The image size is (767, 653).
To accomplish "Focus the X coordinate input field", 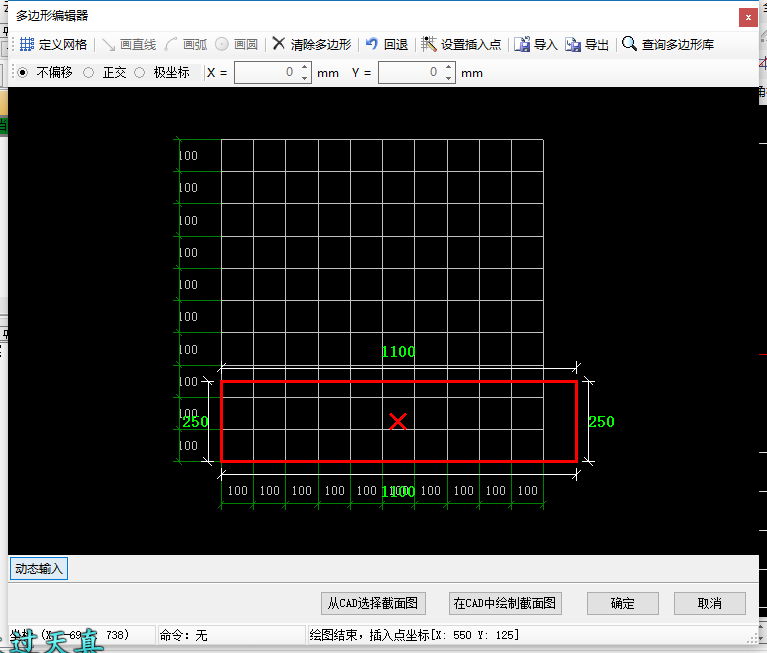I will 267,72.
